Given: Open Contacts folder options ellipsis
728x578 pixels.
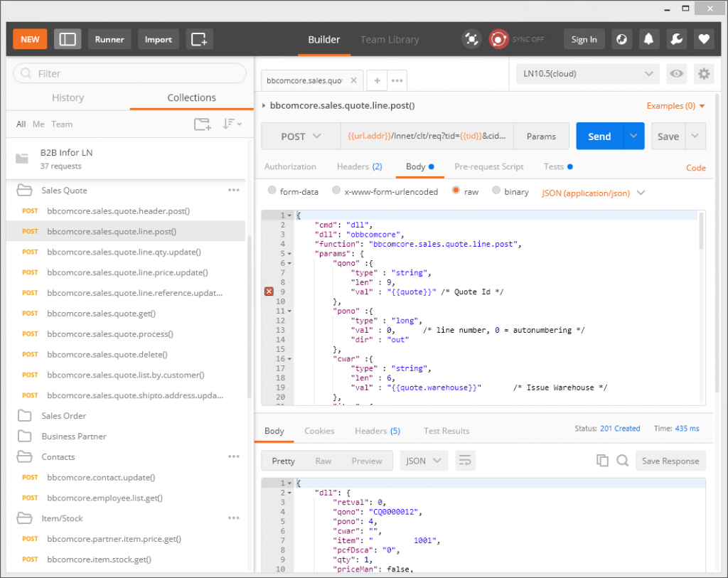Looking at the screenshot, I should point(233,457).
